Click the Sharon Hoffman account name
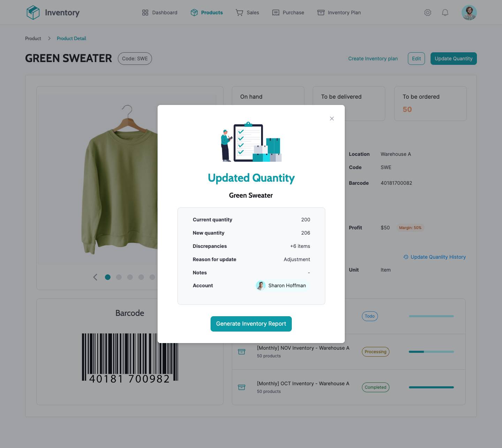The image size is (502, 448). coord(287,286)
